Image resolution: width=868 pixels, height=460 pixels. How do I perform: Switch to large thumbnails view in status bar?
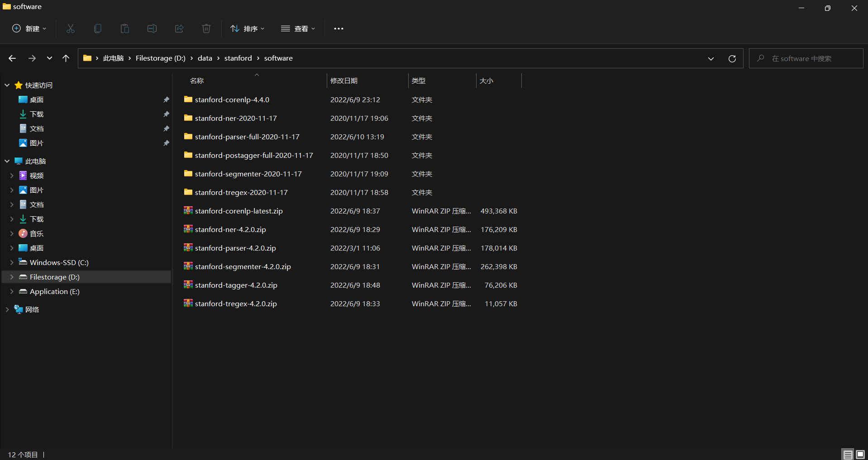pos(860,455)
